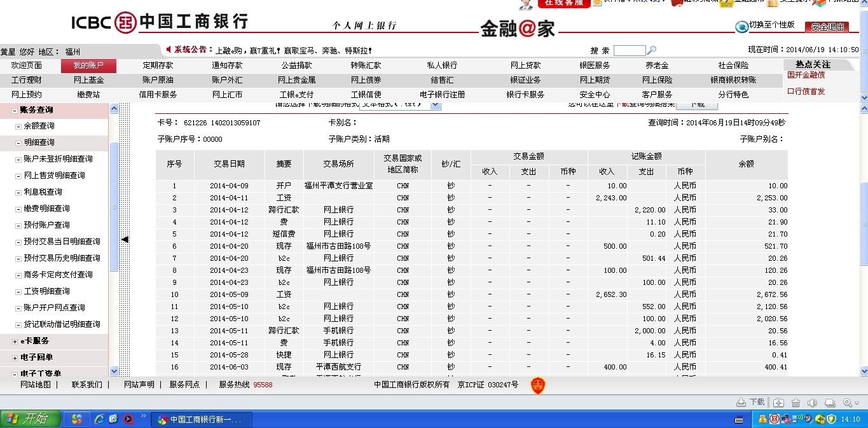Click the disconnected network tray icon with red X

click(x=786, y=419)
